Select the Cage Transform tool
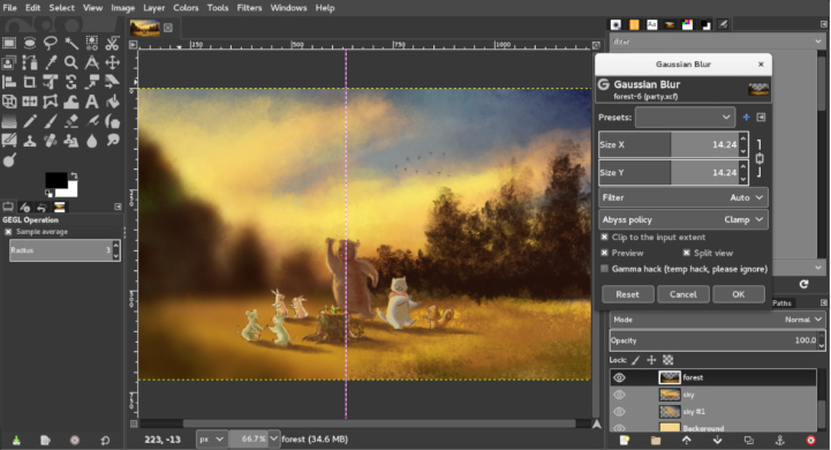Screen dimensions: 831x450 coord(50,101)
